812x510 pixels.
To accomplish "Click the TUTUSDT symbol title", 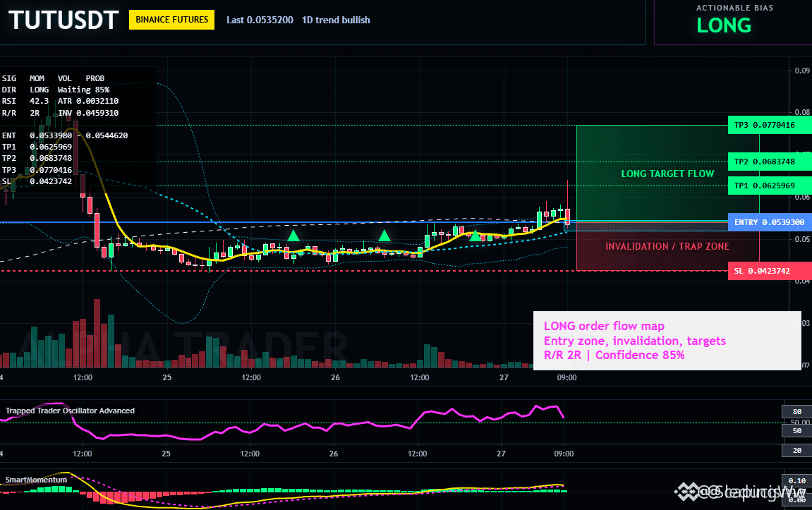I will (63, 20).
